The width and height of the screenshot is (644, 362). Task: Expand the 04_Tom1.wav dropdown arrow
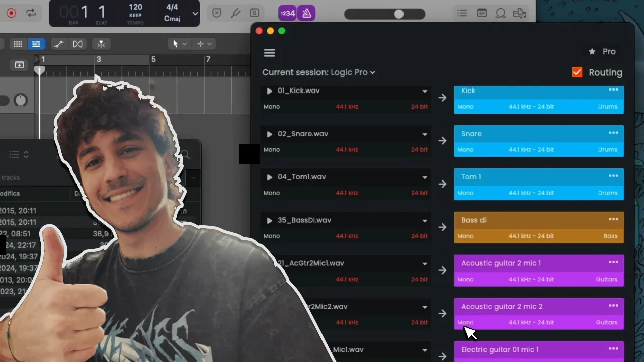coord(425,178)
